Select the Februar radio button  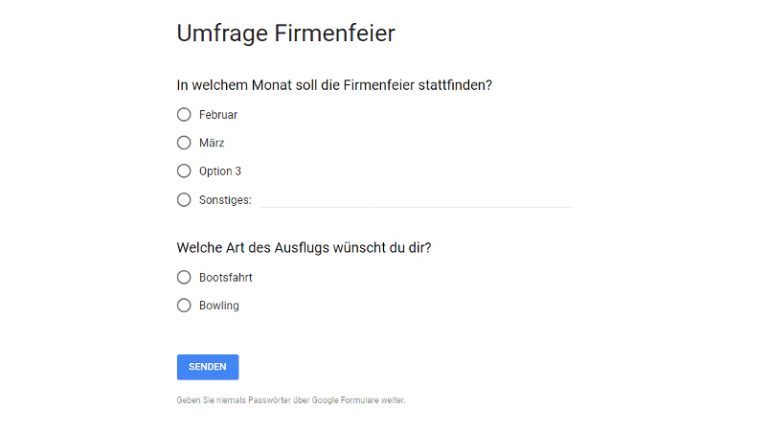184,114
